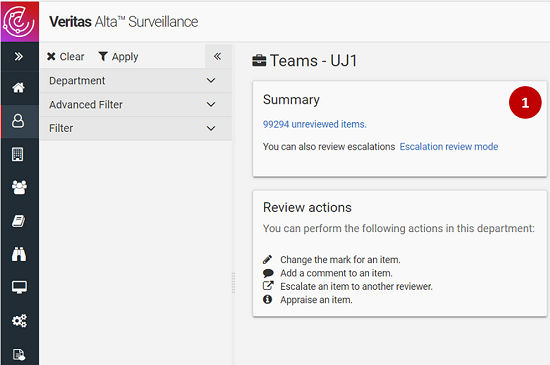
Task: Open the monitor icon in sidebar
Action: pyautogui.click(x=19, y=287)
